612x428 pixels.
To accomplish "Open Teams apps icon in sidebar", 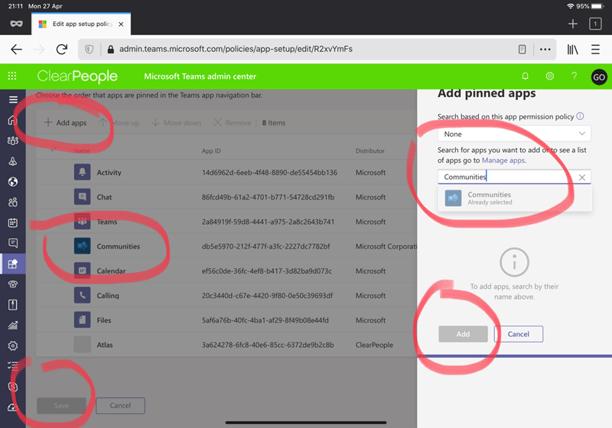I will pos(13,264).
